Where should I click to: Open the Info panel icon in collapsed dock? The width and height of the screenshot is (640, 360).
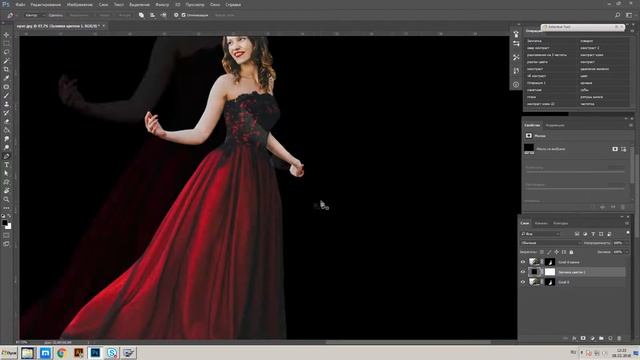point(516,84)
